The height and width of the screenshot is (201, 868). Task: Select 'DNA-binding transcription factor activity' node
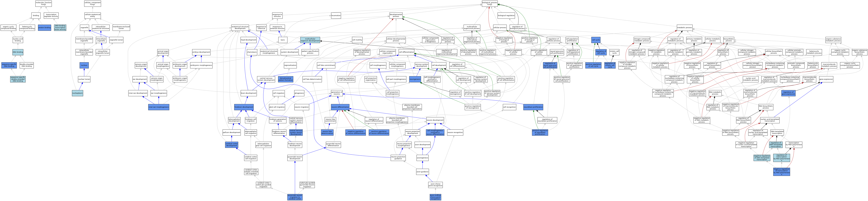60,27
